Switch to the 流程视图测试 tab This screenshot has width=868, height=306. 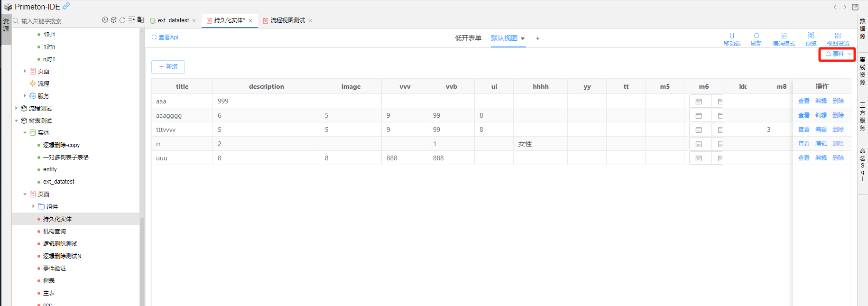287,20
